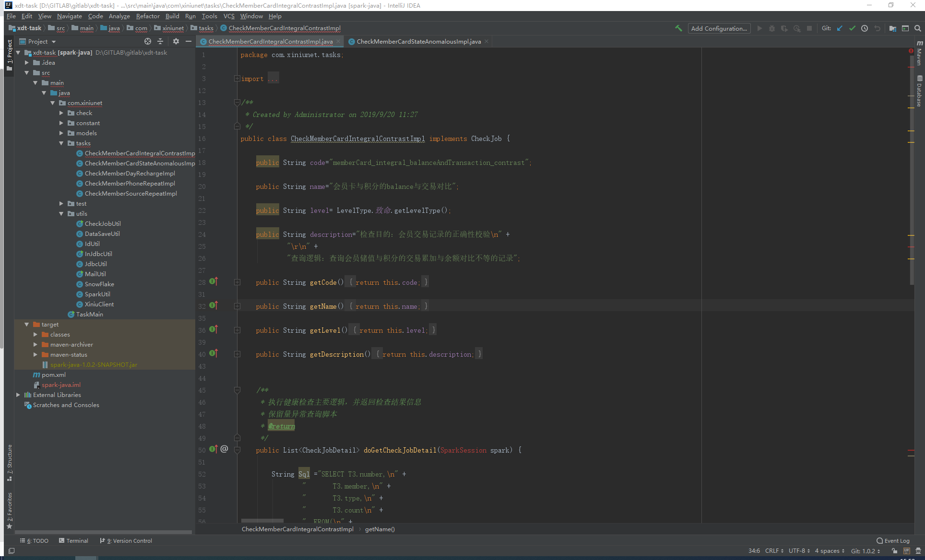Image resolution: width=925 pixels, height=560 pixels.
Task: Click the Run play icon in toolbar
Action: pos(759,28)
